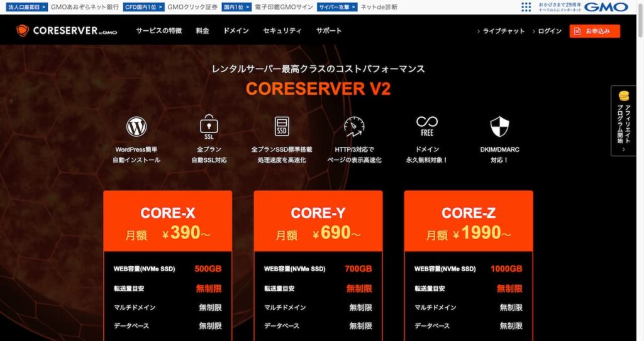Open the GMO services grid icon
644x341 pixels.
coord(526,7)
